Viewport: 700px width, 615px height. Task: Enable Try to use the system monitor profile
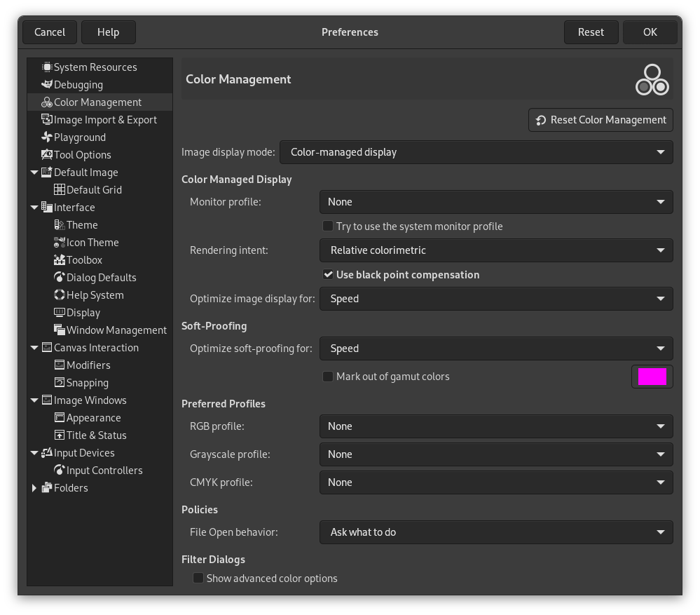328,226
